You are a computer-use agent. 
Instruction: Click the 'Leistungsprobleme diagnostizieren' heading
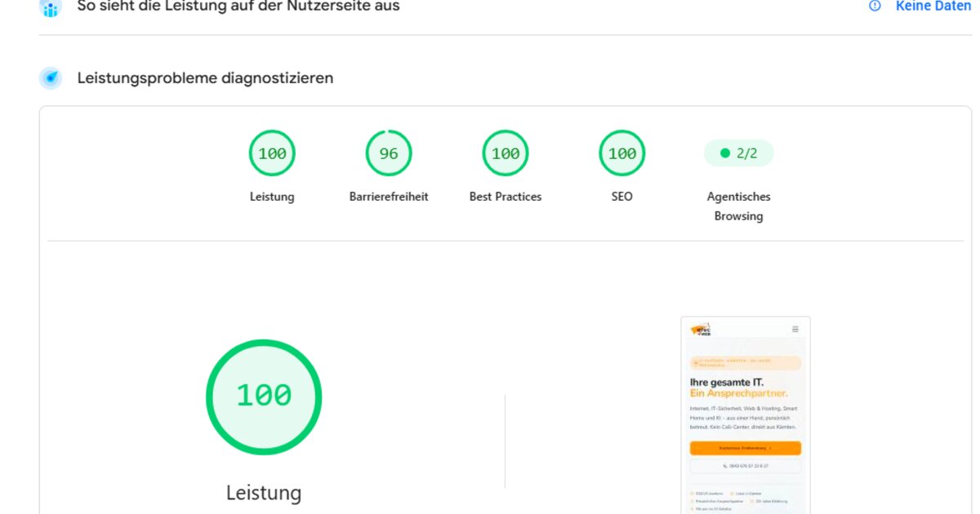205,78
